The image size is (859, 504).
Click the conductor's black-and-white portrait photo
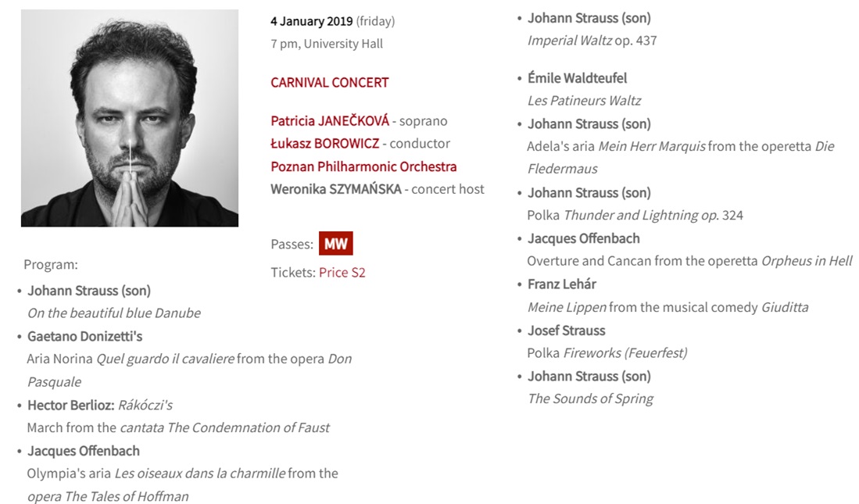(x=130, y=118)
